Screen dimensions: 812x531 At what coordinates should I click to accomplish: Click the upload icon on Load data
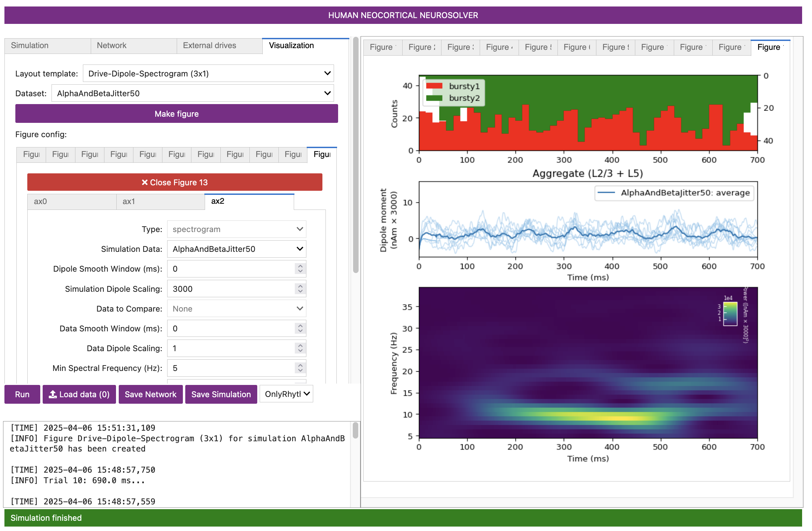click(x=53, y=394)
